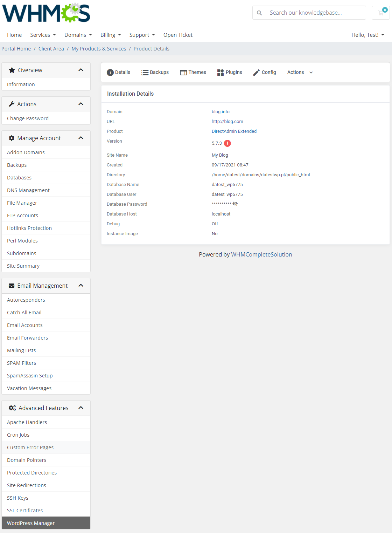Open Vacation Messages in sidebar

[46, 388]
